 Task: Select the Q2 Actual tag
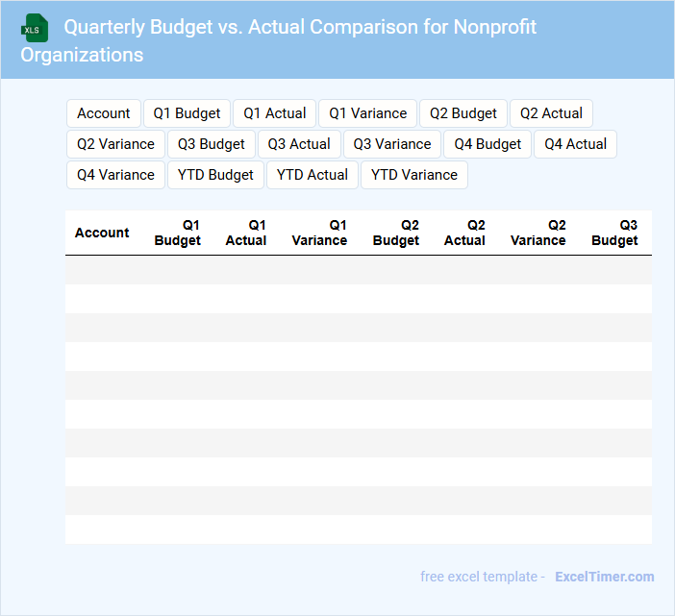point(551,113)
